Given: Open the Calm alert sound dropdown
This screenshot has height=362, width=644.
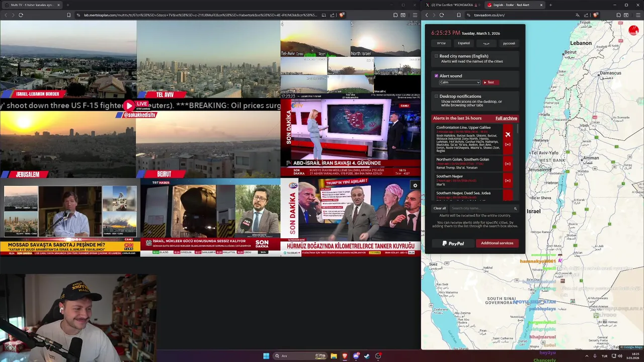Looking at the screenshot, I should pos(460,82).
